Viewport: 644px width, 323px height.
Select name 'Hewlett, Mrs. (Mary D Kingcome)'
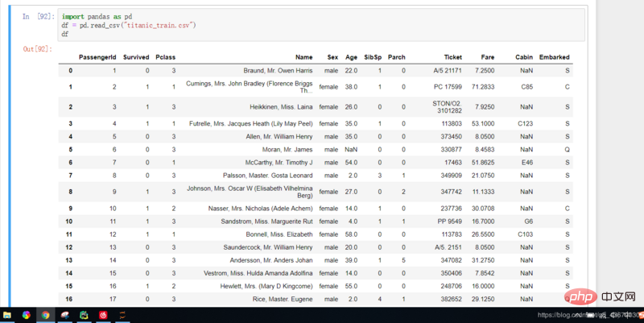click(x=266, y=286)
